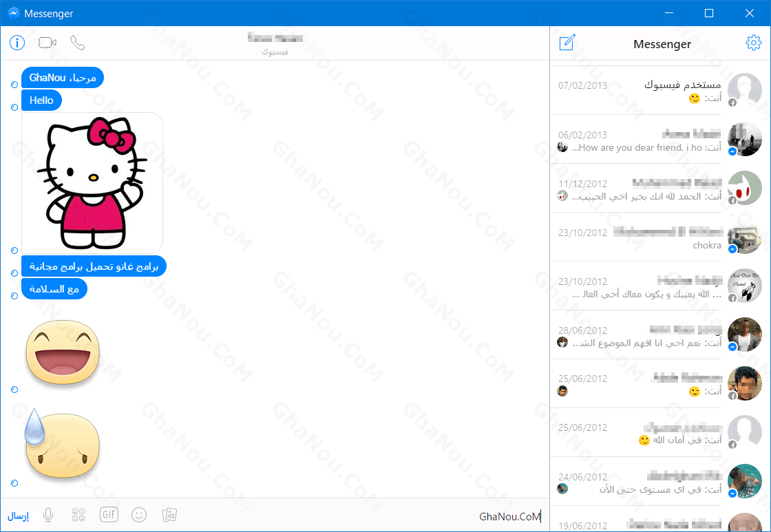
Task: Click the Messenger sidebar heading
Action: 662,44
